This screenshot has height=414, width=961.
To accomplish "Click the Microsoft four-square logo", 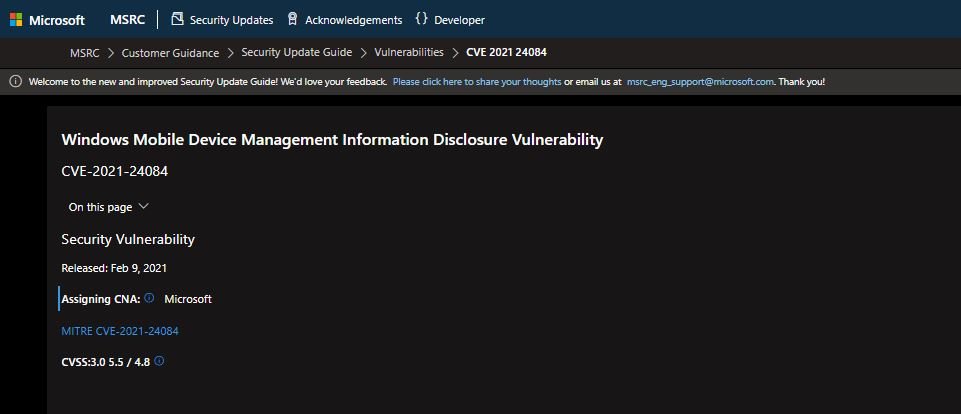I will point(16,20).
